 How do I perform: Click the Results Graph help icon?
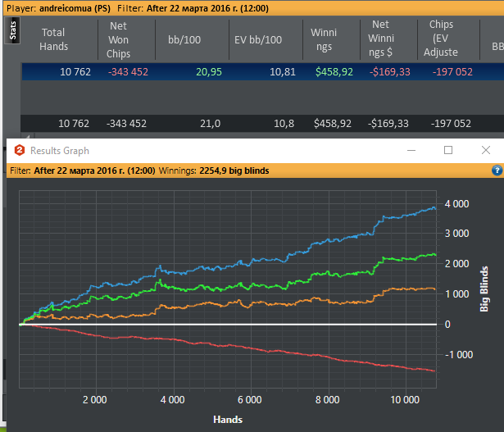(497, 171)
